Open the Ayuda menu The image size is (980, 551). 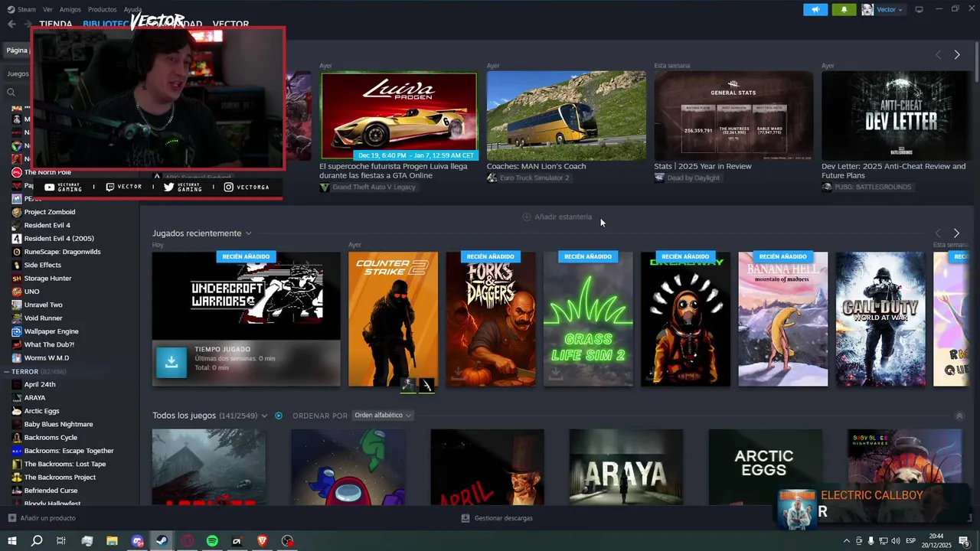pos(132,9)
